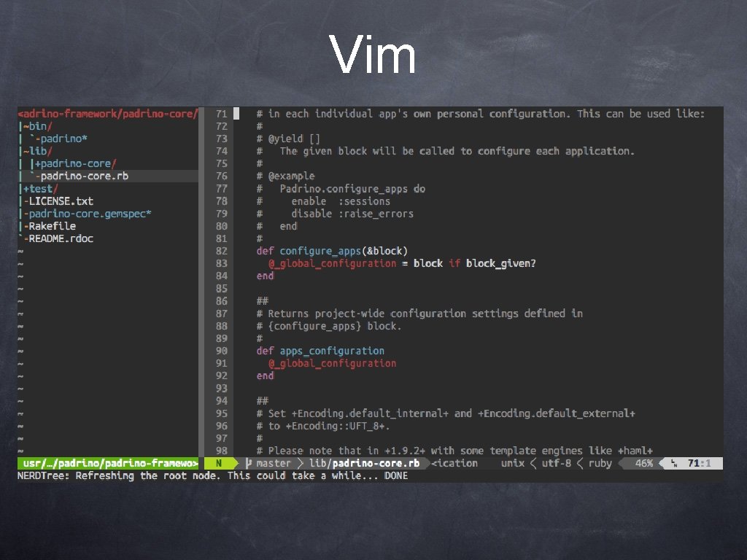Open README.rdoc in the tree

coord(61,238)
